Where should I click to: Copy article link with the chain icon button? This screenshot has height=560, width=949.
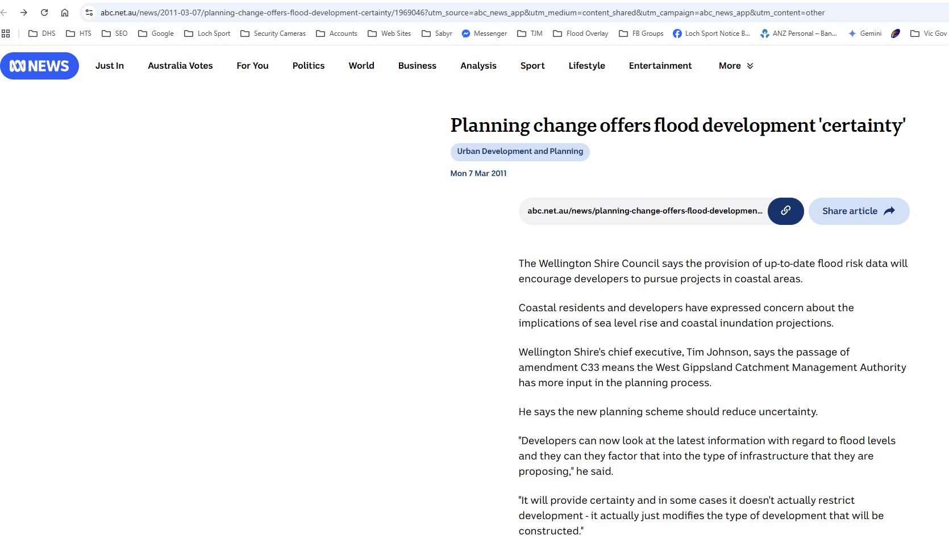tap(785, 211)
